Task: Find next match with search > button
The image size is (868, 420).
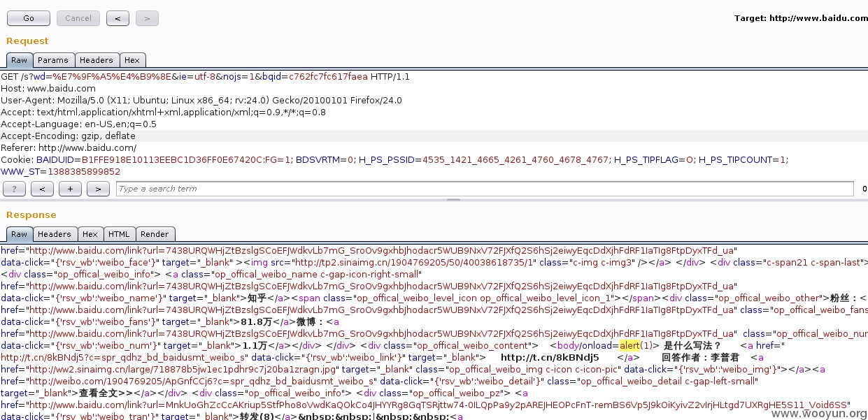Action: [98, 189]
